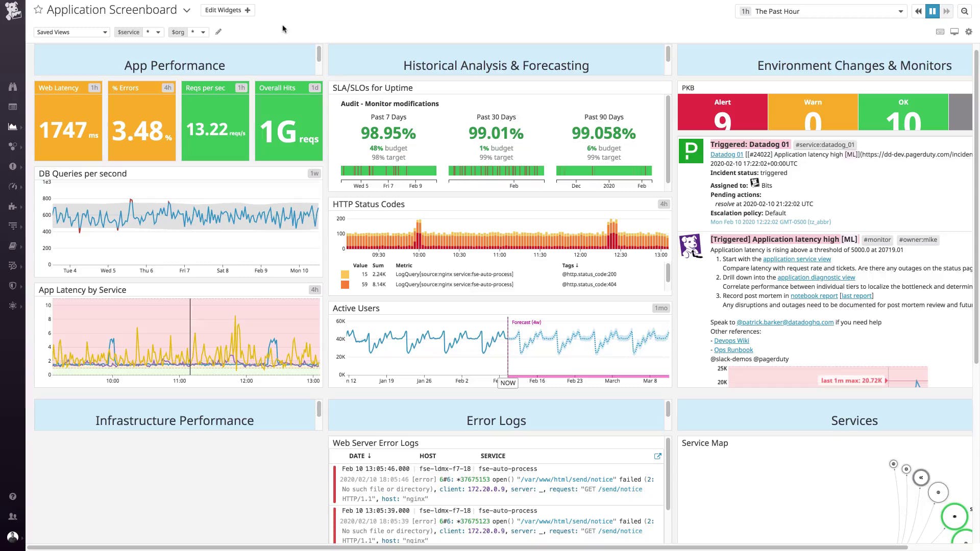Open the notebook report link
This screenshot has height=551, width=980.
click(814, 296)
